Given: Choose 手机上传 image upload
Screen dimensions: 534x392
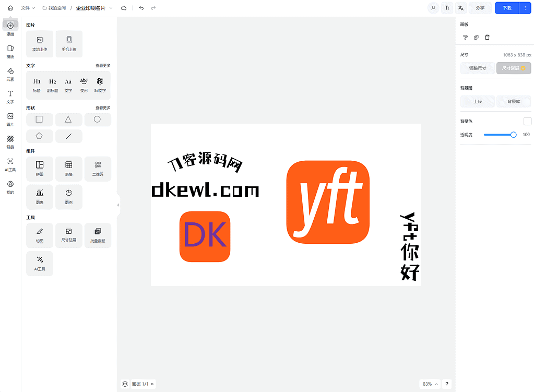Looking at the screenshot, I should pos(69,44).
